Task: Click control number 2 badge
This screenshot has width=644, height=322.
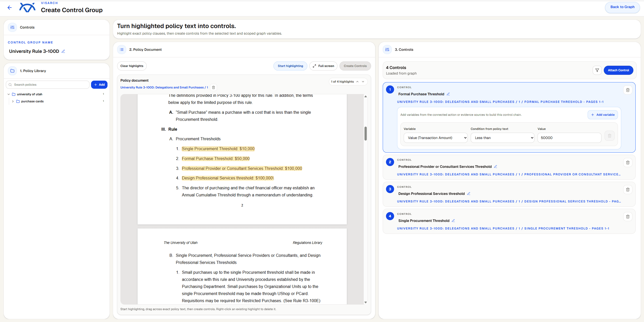Action: click(x=390, y=162)
